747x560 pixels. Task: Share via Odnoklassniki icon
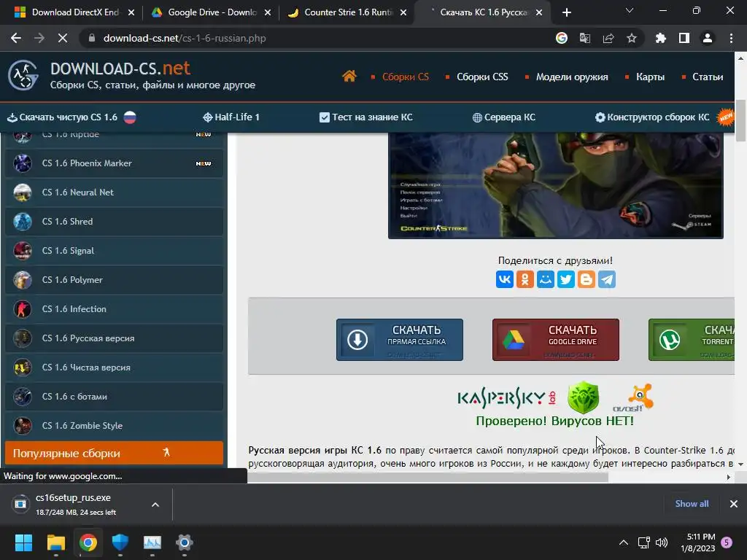click(x=525, y=279)
